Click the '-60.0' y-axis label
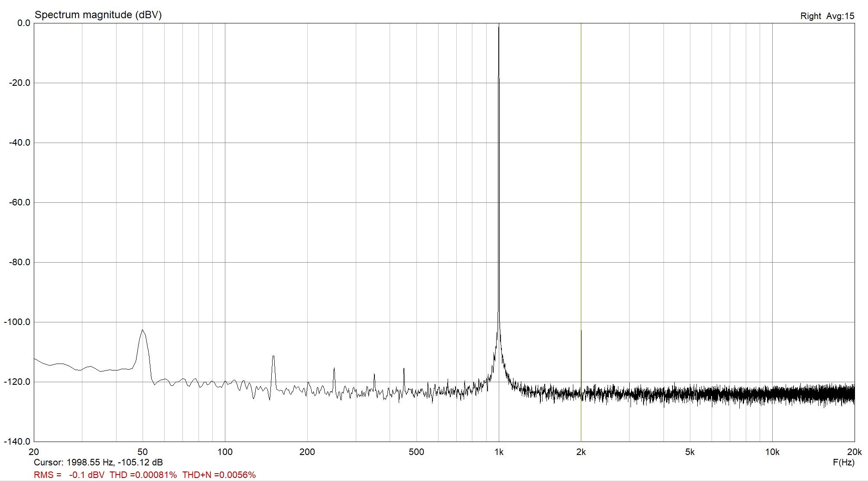This screenshot has width=868, height=481. click(x=20, y=202)
